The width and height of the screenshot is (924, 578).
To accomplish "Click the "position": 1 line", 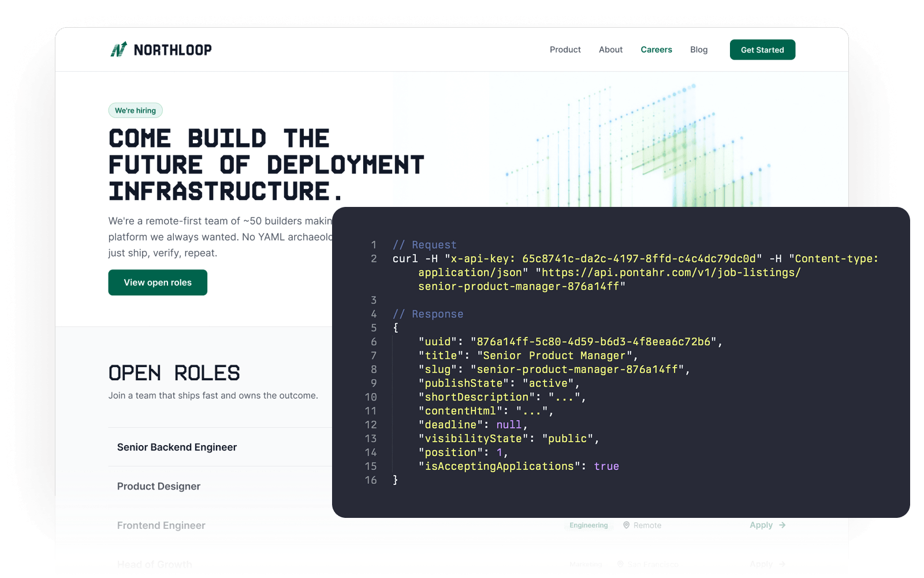I will tap(464, 453).
